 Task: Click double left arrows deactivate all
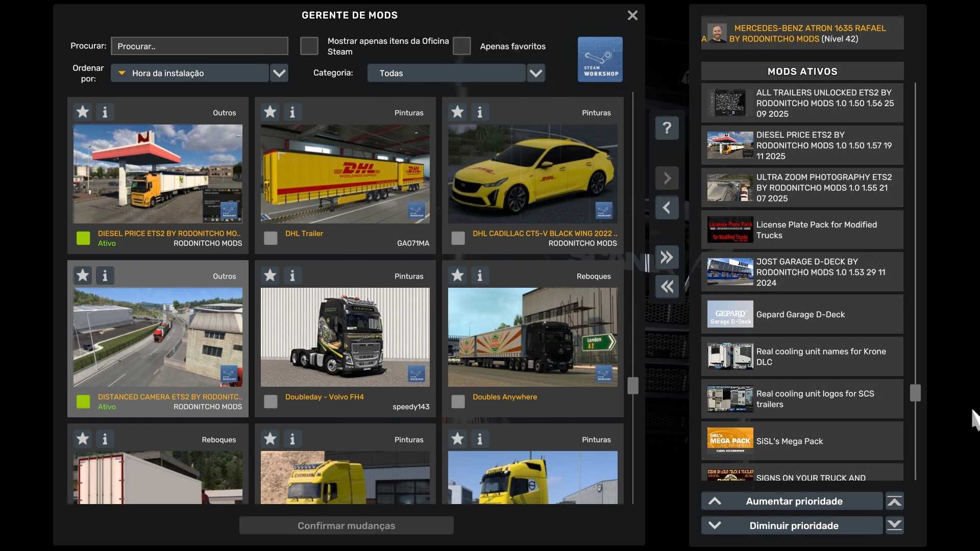tap(667, 287)
